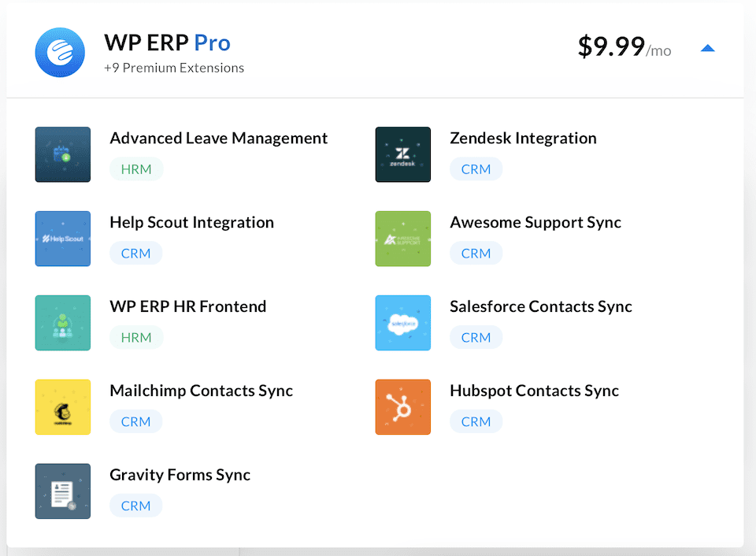Click the WP ERP Pro logo icon
Viewport: 756px width, 556px height.
tap(60, 53)
